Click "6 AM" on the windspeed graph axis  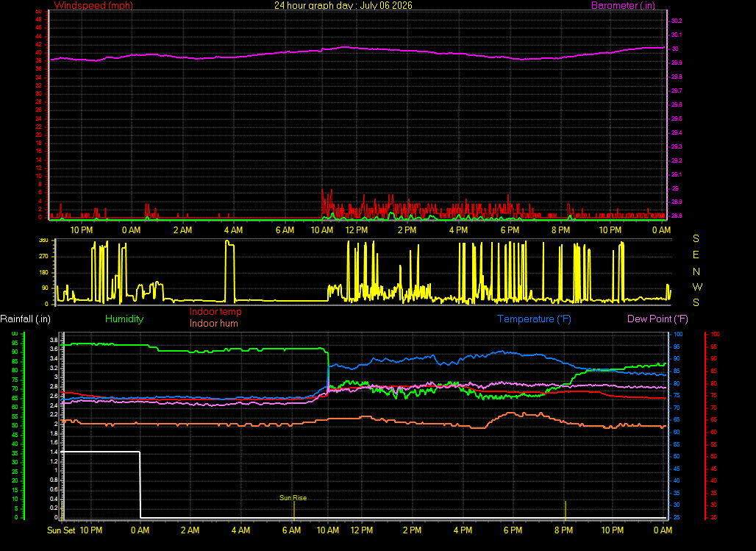click(x=285, y=230)
